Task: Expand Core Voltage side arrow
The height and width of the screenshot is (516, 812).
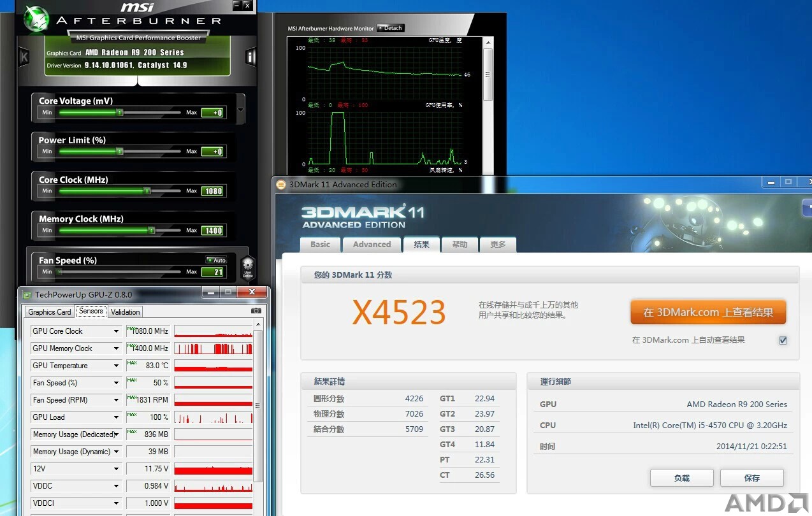Action: pyautogui.click(x=240, y=110)
